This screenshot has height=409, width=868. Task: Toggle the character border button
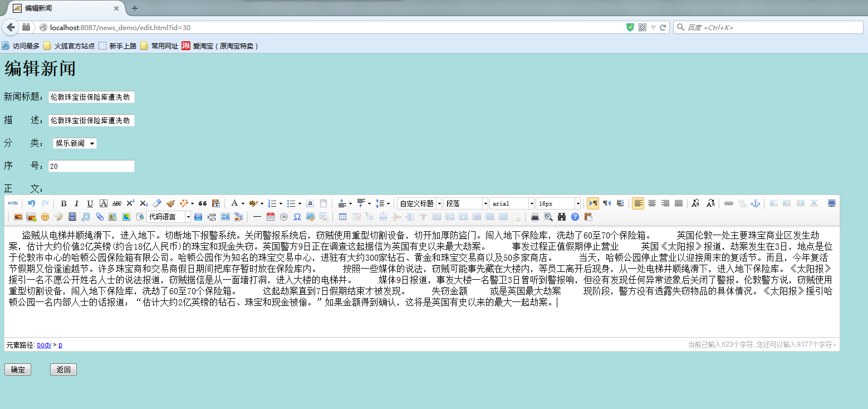pos(104,203)
